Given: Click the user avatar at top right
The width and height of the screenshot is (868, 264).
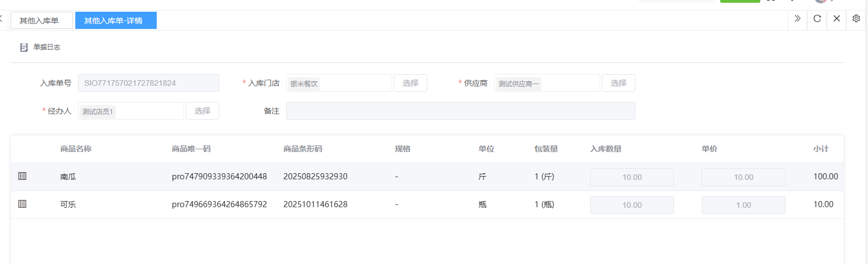Looking at the screenshot, I should [820, 2].
